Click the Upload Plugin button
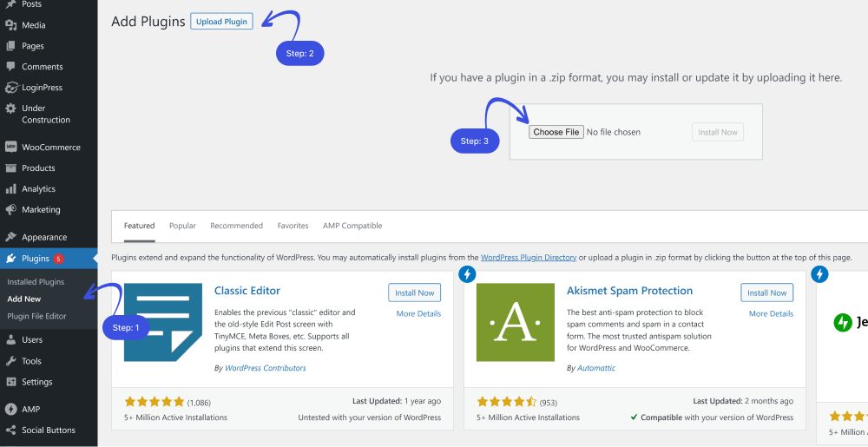Viewport: 868px width, 447px height. [x=221, y=22]
